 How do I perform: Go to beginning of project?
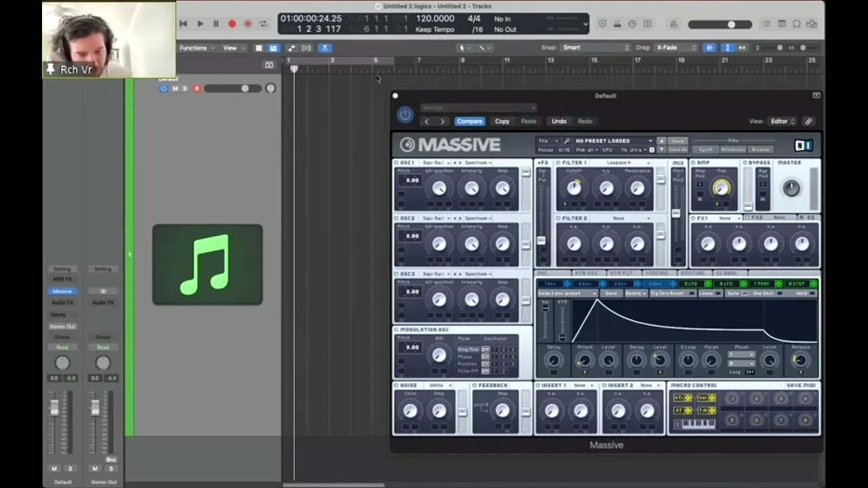(x=183, y=24)
